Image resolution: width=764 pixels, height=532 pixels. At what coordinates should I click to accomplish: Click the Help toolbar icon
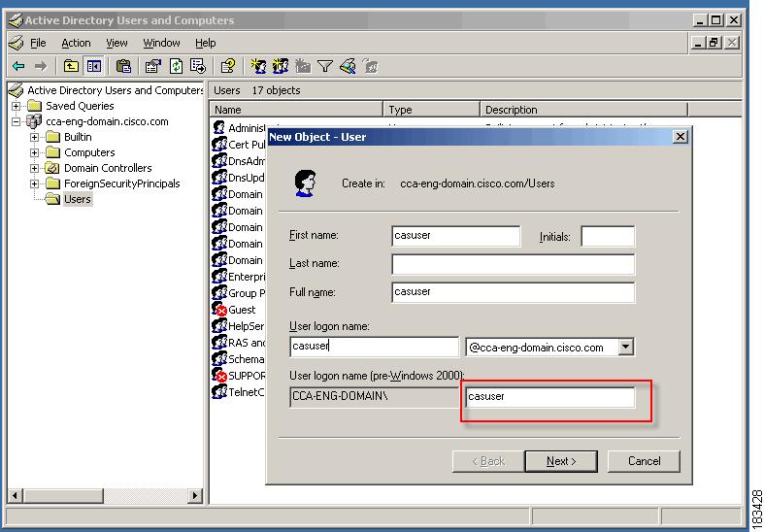(x=228, y=66)
